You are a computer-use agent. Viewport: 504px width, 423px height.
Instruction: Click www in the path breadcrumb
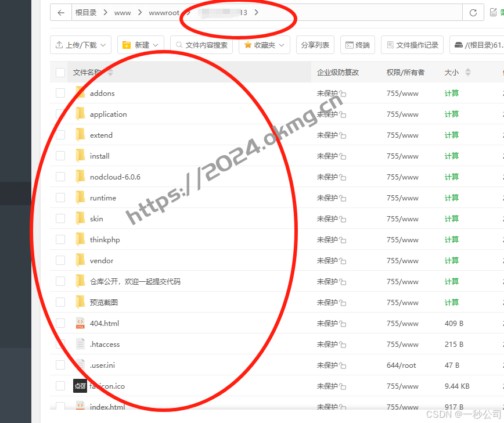click(123, 12)
